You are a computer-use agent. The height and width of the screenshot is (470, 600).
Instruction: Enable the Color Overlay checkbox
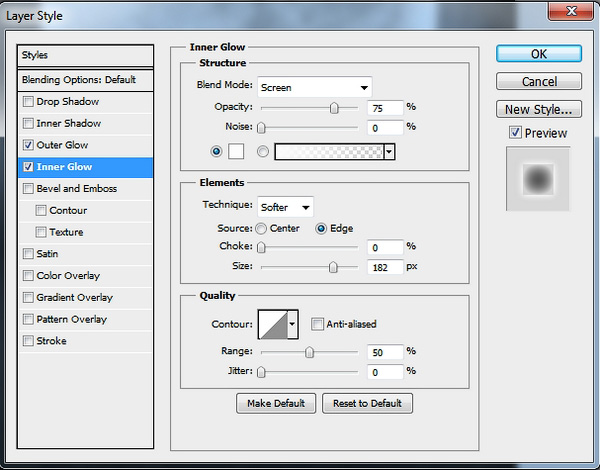click(28, 275)
